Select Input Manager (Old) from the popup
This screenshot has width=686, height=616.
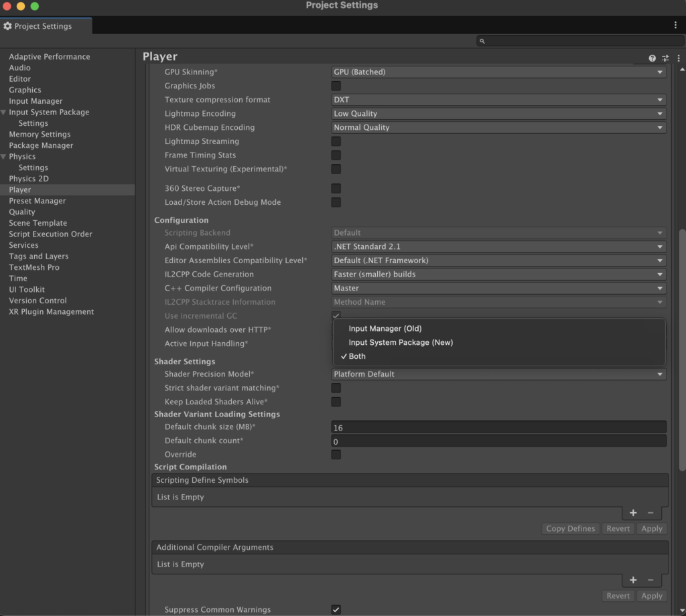coord(385,329)
